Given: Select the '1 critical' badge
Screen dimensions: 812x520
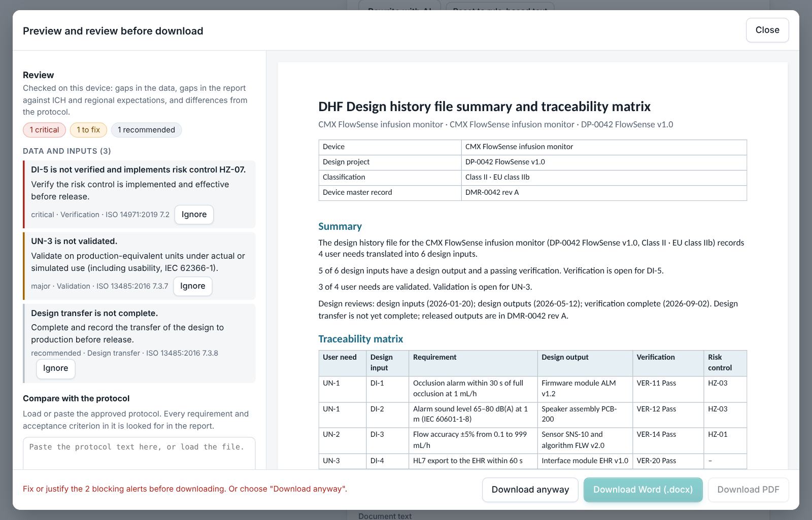Looking at the screenshot, I should [44, 130].
